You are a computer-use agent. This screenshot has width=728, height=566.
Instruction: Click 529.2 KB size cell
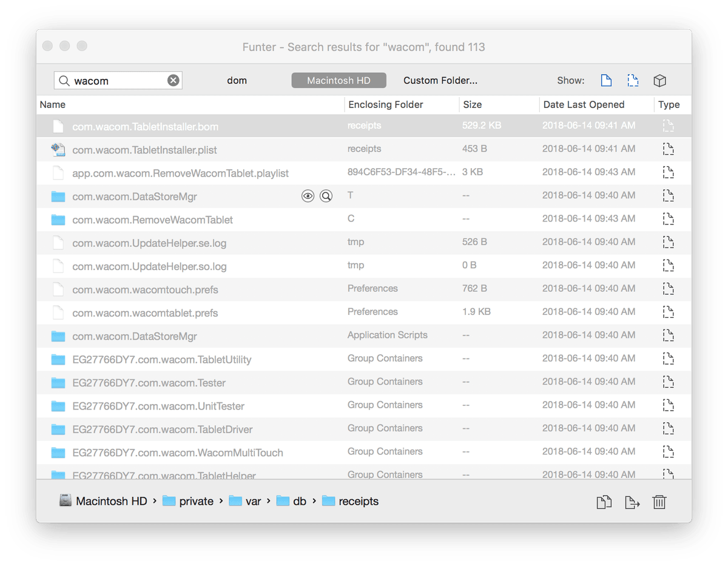click(x=482, y=126)
